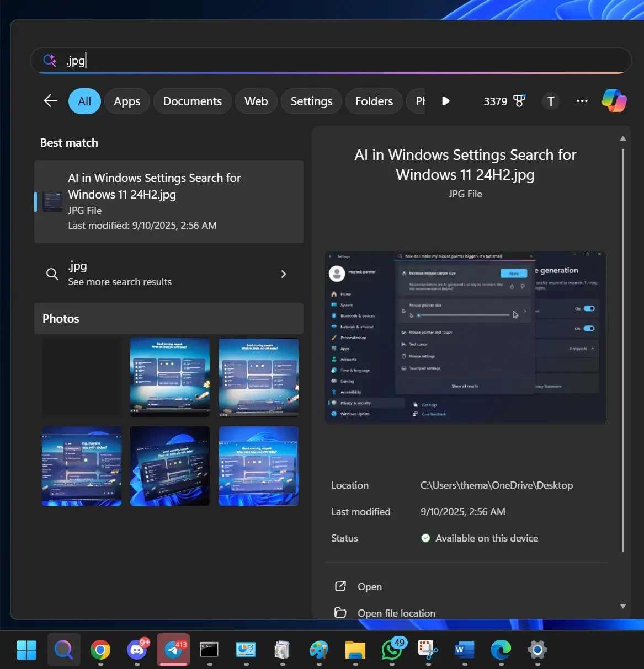644x669 pixels.
Task: Open Google Chrome from the taskbar
Action: [x=100, y=650]
